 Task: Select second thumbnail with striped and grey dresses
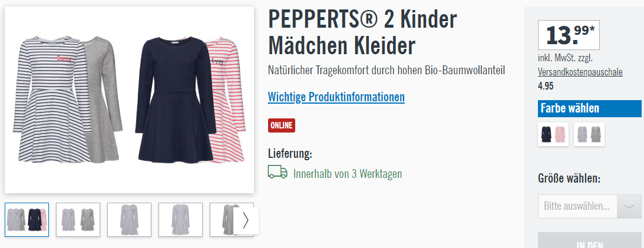pos(78,220)
